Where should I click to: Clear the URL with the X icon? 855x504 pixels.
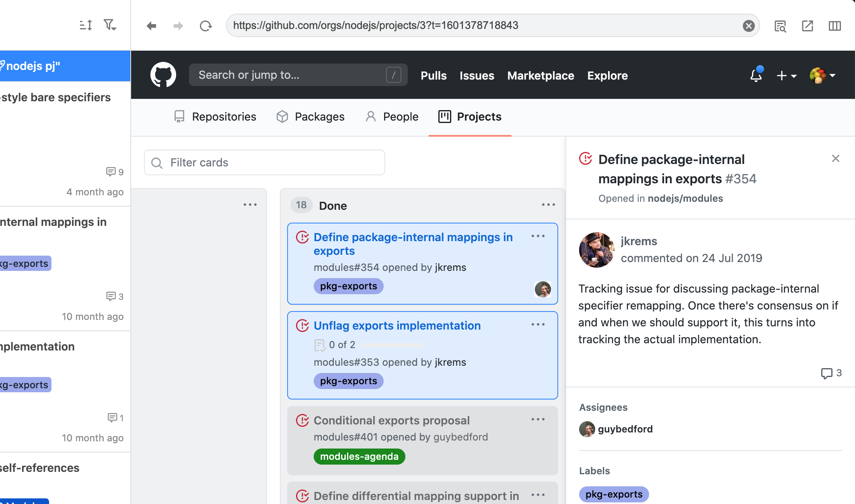[x=748, y=26]
